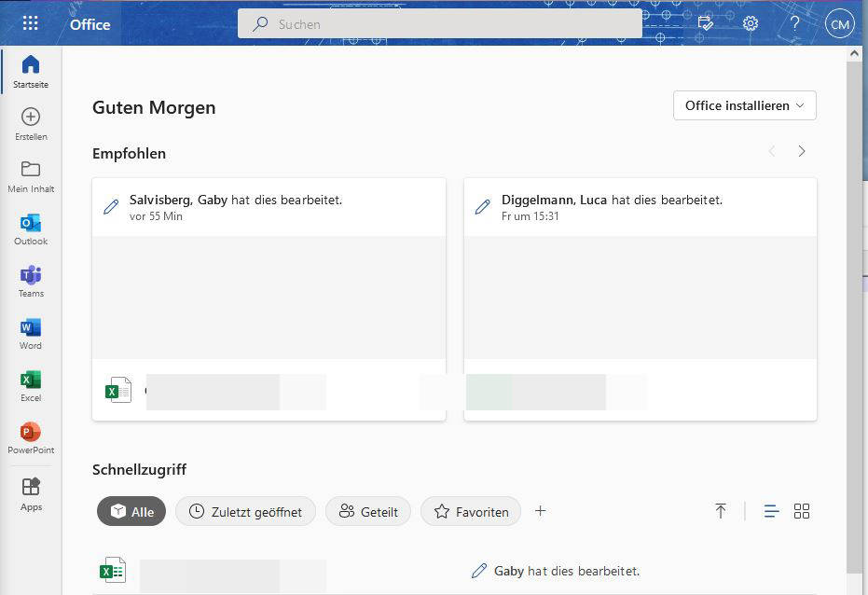This screenshot has width=868, height=595.
Task: Click Suchen search box
Action: [x=439, y=24]
